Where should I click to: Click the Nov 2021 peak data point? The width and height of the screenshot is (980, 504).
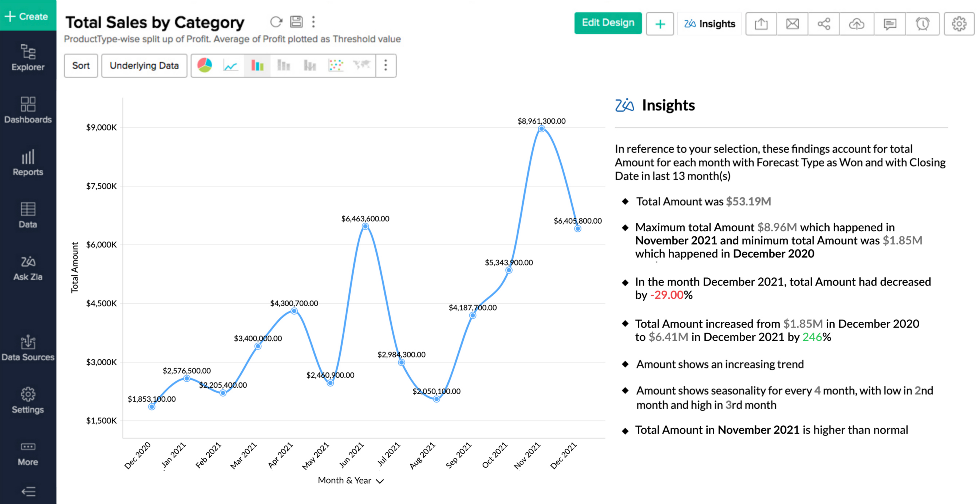pyautogui.click(x=541, y=129)
